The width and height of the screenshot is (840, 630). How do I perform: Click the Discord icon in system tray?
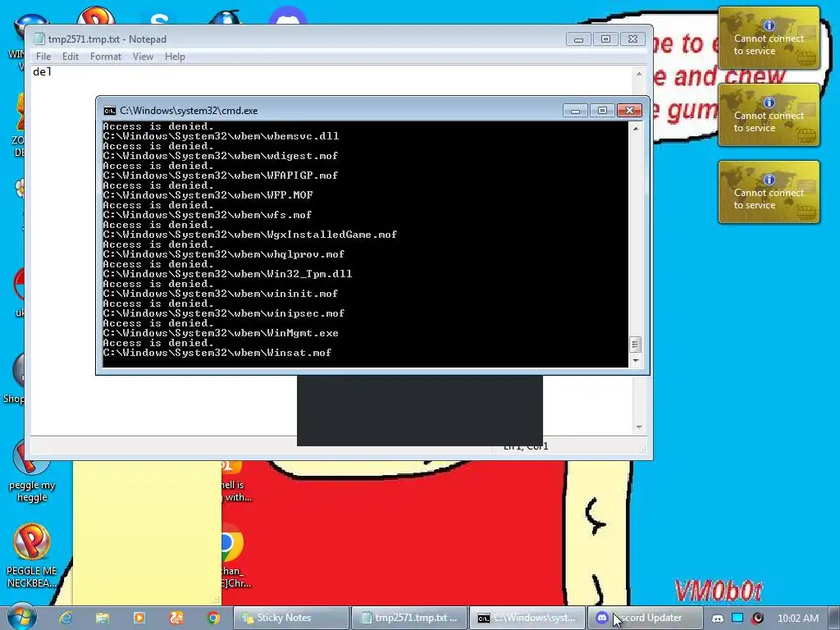pyautogui.click(x=717, y=619)
